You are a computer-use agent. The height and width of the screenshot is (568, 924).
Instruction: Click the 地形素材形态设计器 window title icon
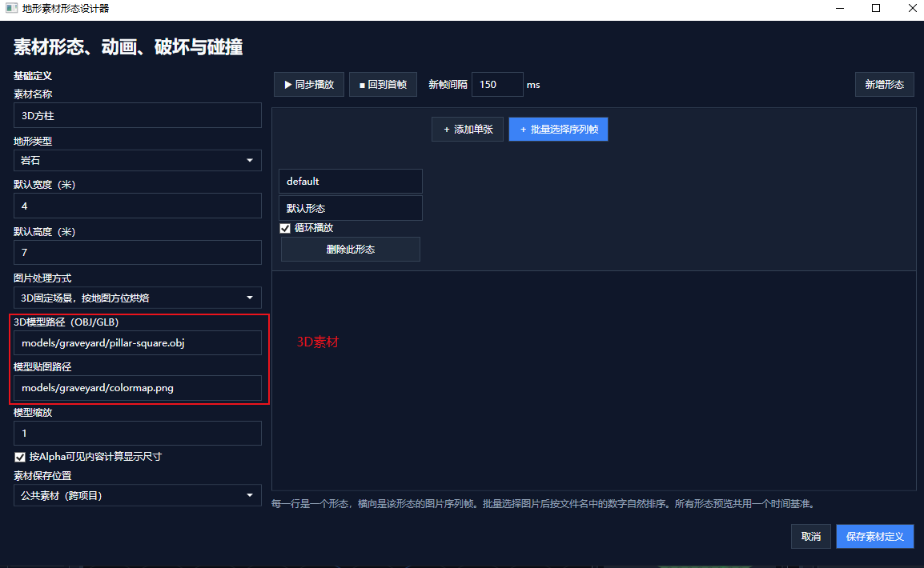(11, 8)
